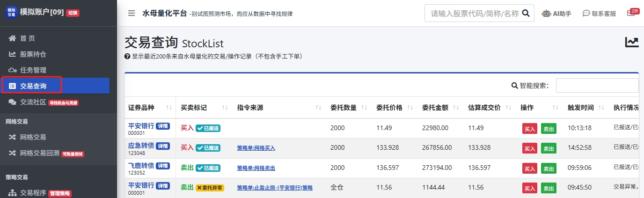Image resolution: width=644 pixels, height=198 pixels.
Task: Click the 智能搜索 input field
Action: point(597,86)
